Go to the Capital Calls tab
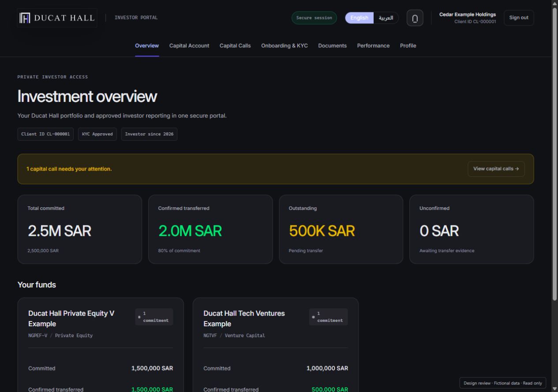This screenshot has height=392, width=558. [235, 46]
